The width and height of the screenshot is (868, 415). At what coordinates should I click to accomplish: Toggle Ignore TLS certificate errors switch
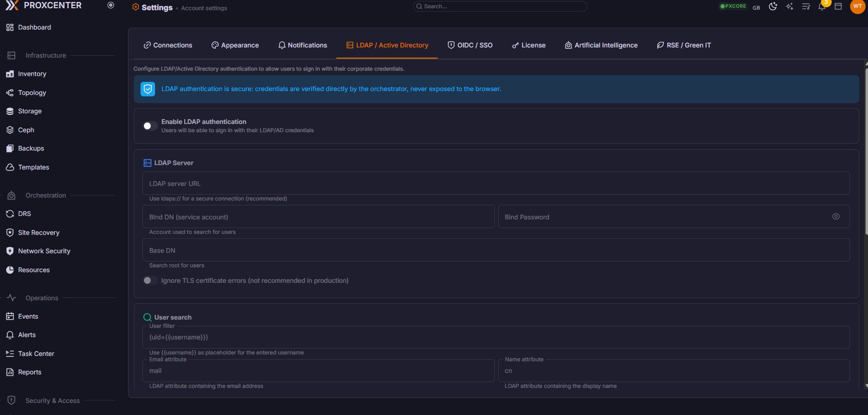(150, 280)
